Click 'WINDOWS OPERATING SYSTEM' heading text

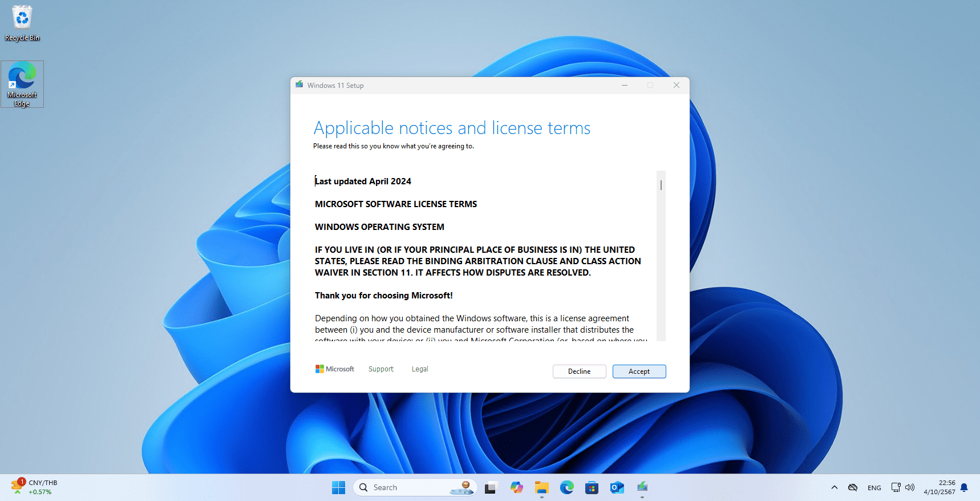[x=379, y=227]
